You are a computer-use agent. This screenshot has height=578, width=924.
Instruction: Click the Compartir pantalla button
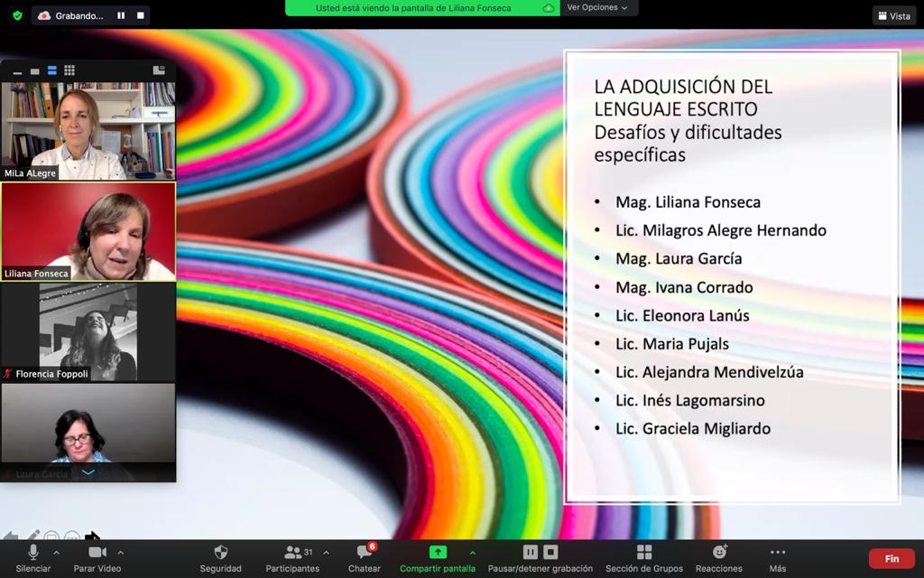(x=438, y=558)
